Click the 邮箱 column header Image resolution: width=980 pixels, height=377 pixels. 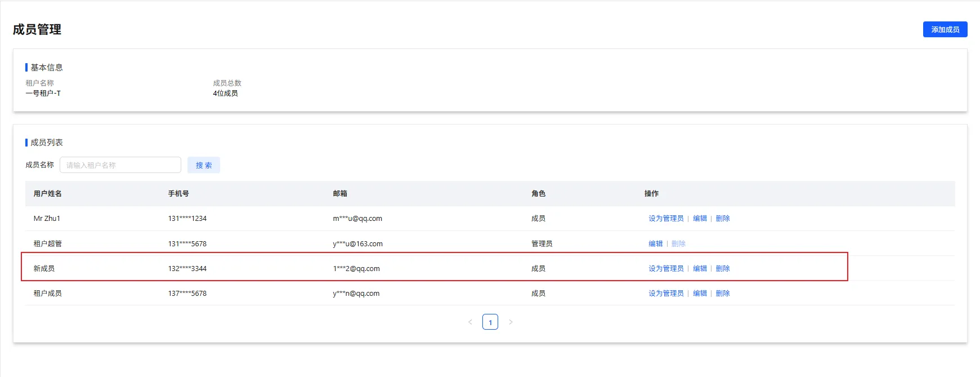click(340, 194)
